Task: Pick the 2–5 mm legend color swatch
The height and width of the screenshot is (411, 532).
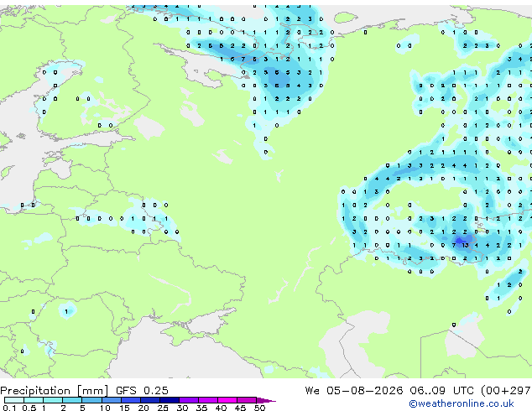Action: coord(72,400)
